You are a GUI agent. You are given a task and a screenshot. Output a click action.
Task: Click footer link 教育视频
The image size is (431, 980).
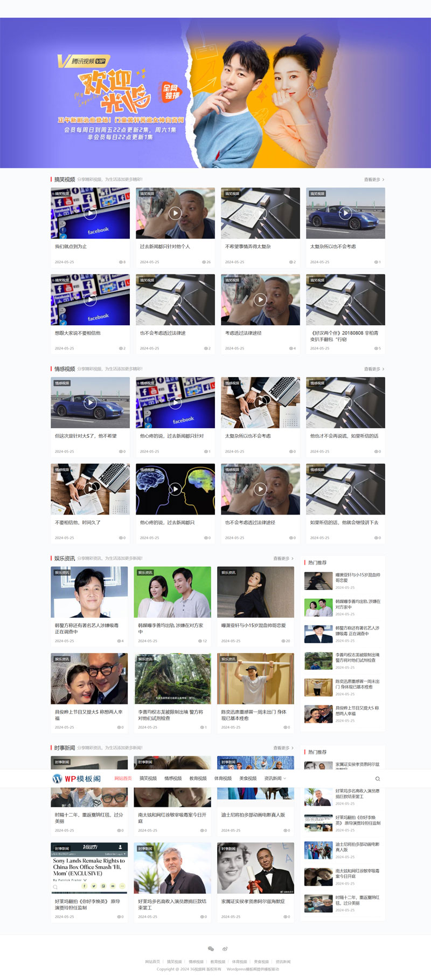click(218, 962)
